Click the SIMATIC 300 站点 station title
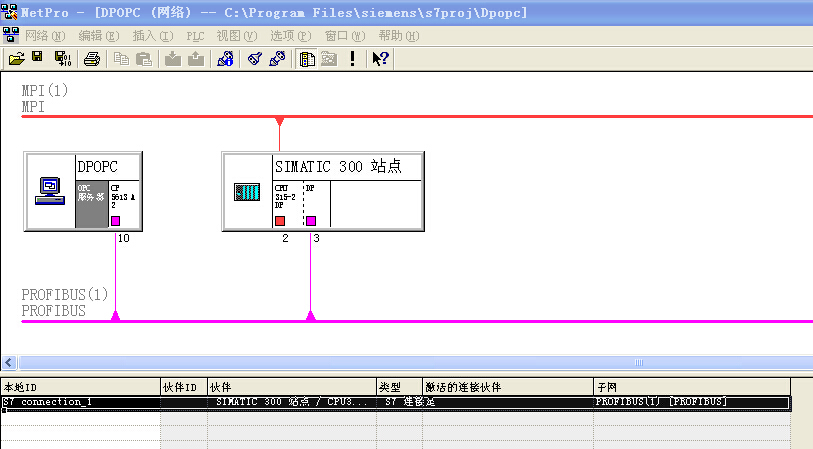 338,166
